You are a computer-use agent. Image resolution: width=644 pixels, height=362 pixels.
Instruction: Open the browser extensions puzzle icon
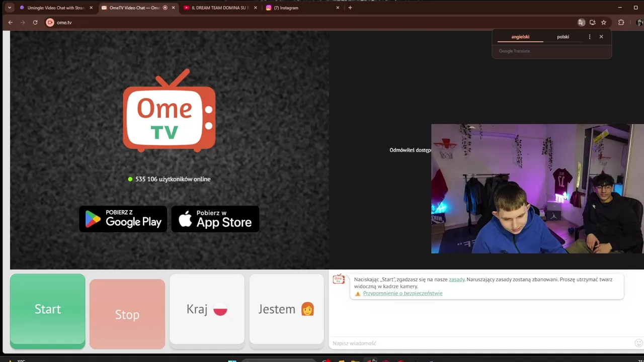(621, 22)
